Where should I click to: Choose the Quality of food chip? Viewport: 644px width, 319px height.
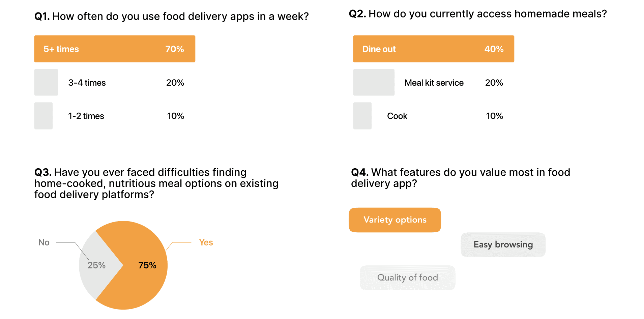407,278
